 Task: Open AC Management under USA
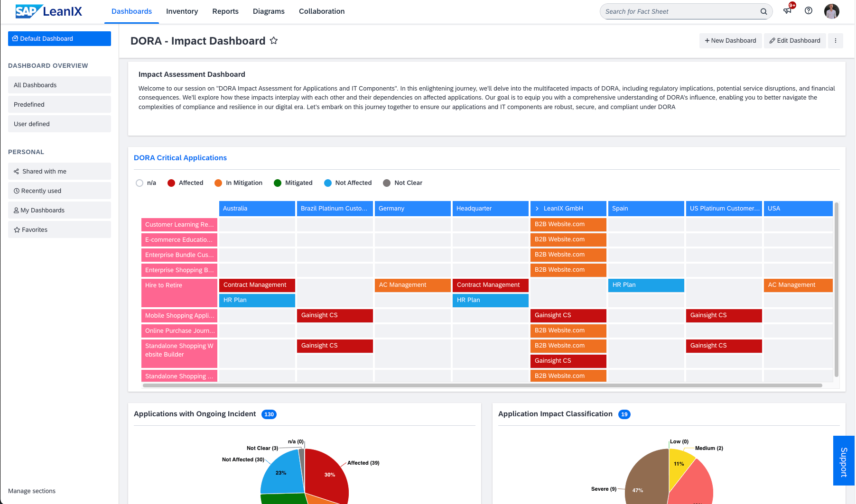pos(798,285)
